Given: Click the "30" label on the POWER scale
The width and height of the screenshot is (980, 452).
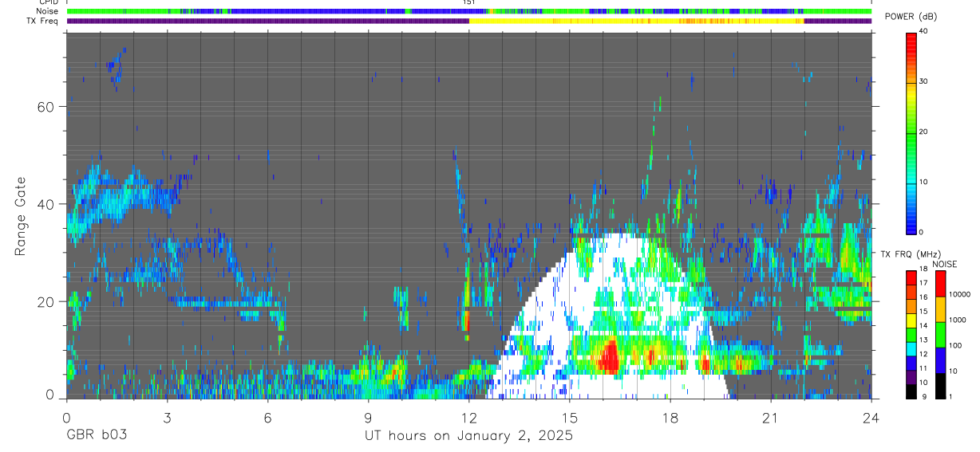Looking at the screenshot, I should pyautogui.click(x=923, y=81).
